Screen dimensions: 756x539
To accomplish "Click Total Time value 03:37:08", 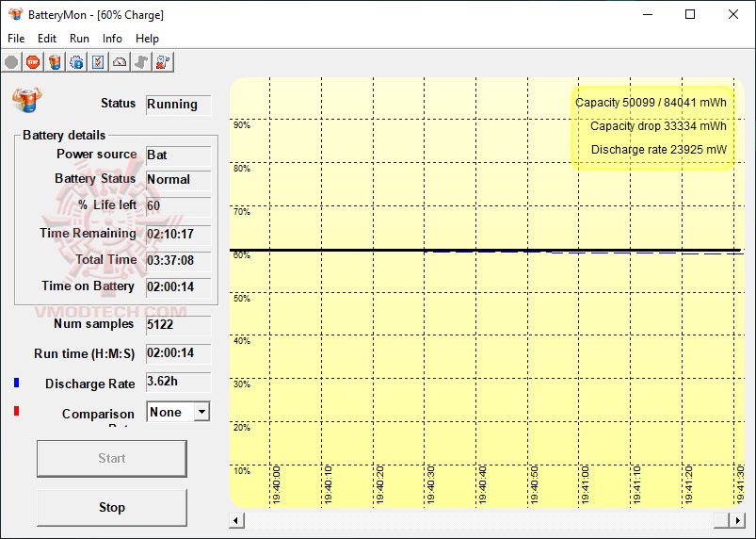I will pos(178,261).
